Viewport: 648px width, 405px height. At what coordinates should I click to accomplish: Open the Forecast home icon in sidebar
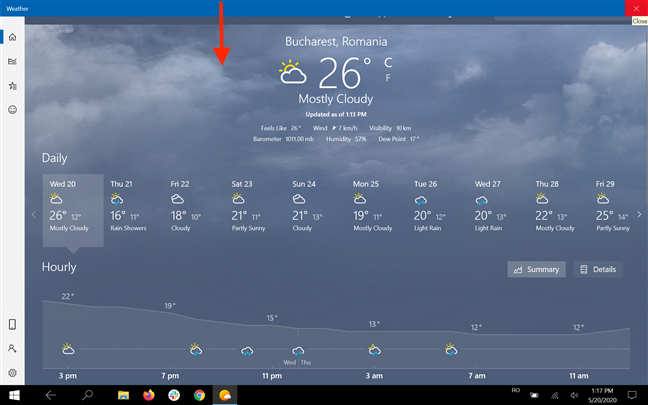point(12,37)
